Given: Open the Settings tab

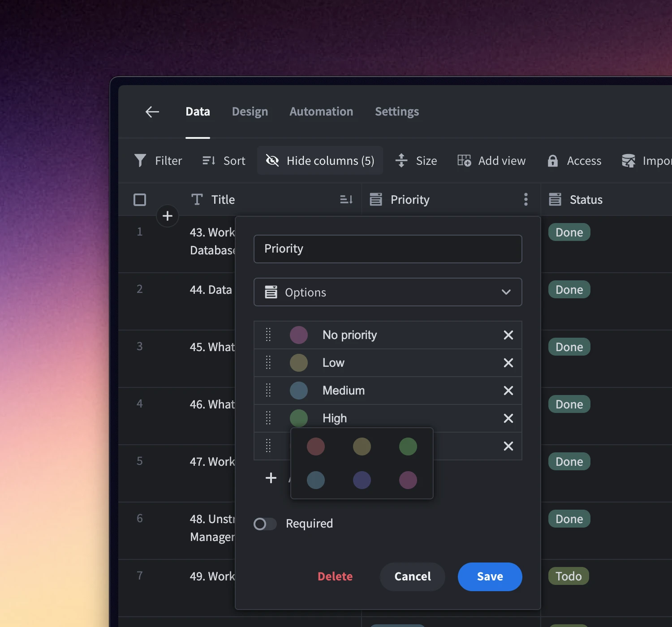Looking at the screenshot, I should pos(397,112).
